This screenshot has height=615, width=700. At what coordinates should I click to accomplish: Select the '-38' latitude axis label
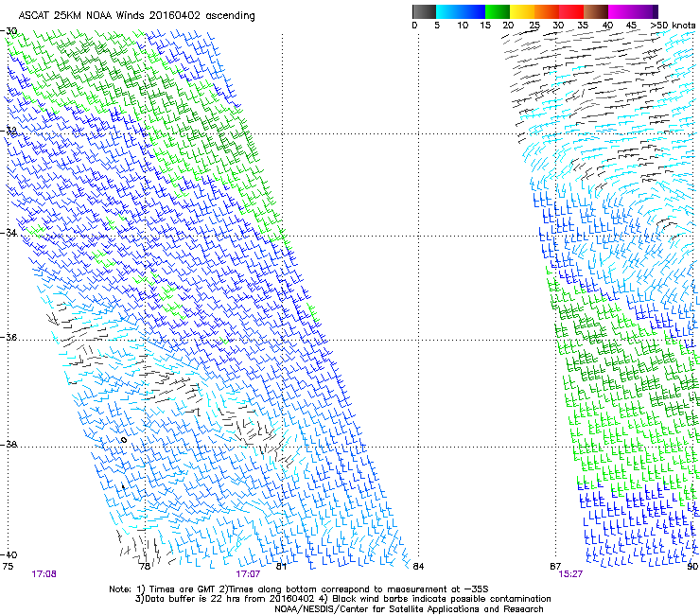(x=9, y=445)
